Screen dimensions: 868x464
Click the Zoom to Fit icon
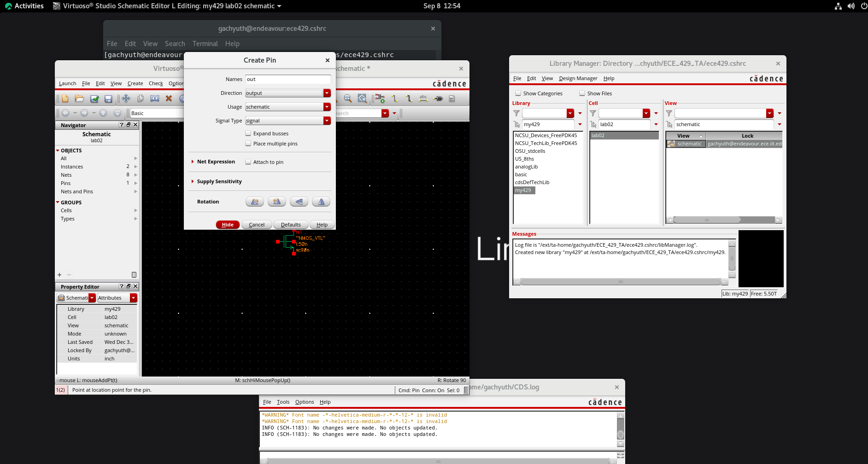click(362, 99)
